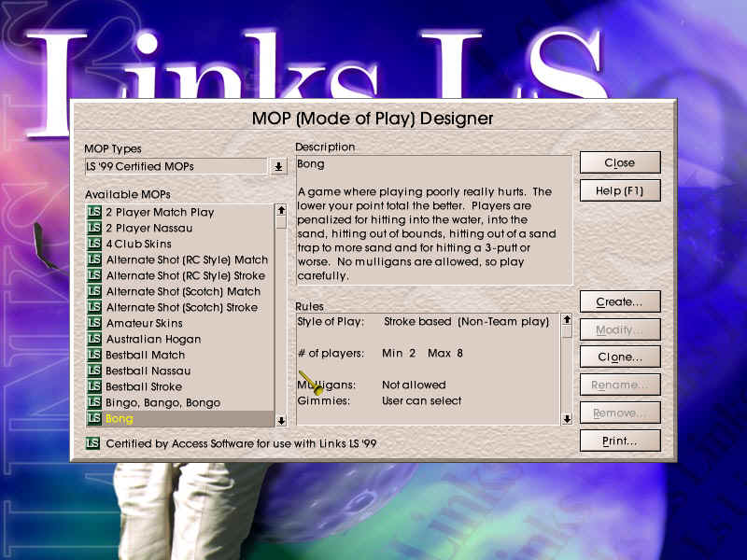The height and width of the screenshot is (560, 747).
Task: Select Amateur Skins mode of play
Action: click(x=180, y=323)
